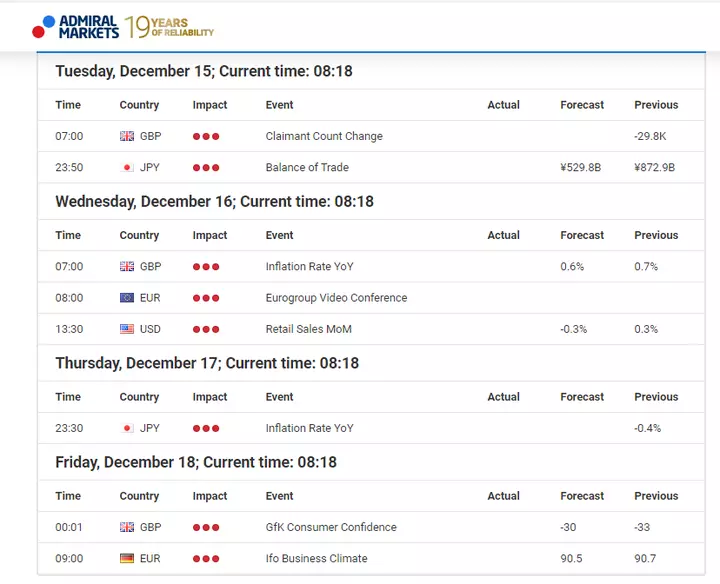The width and height of the screenshot is (720, 584).
Task: Click impact dots for Wednesday GBP Inflation Rate
Action: [206, 267]
